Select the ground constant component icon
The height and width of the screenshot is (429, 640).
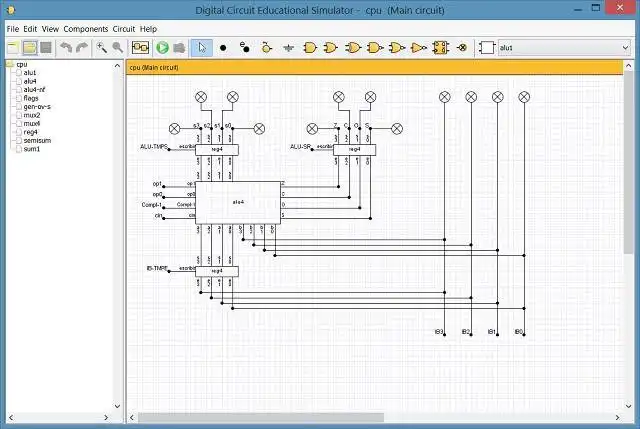(288, 48)
